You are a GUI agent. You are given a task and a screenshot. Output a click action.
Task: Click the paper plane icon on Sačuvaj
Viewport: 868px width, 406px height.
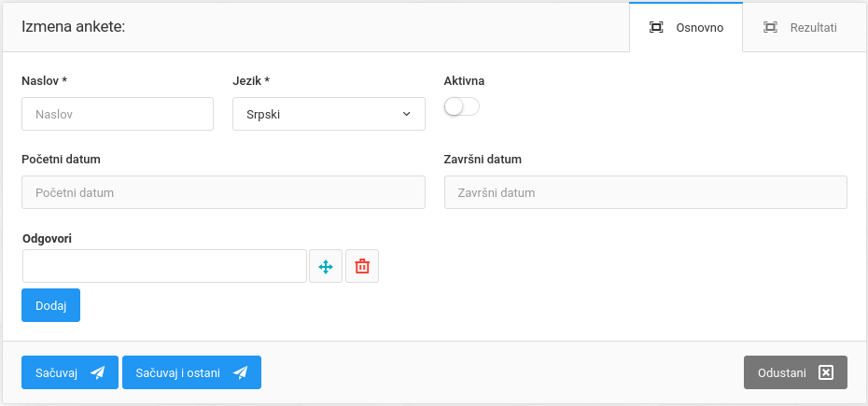(x=98, y=373)
